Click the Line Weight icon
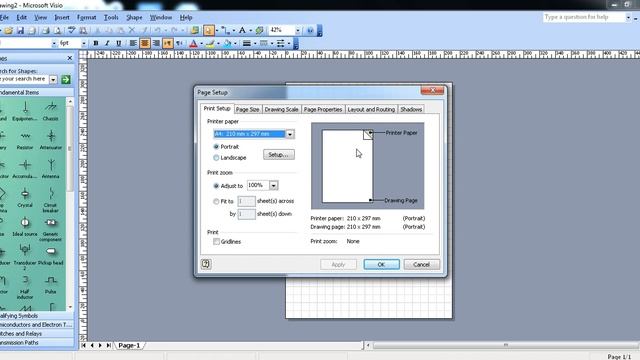Screen dimensions: 640x360 click(x=247, y=43)
